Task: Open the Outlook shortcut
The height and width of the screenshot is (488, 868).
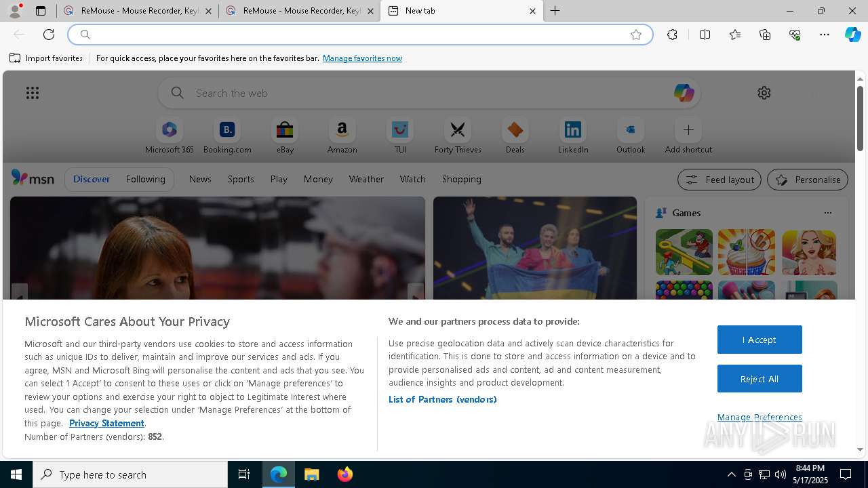Action: (631, 136)
